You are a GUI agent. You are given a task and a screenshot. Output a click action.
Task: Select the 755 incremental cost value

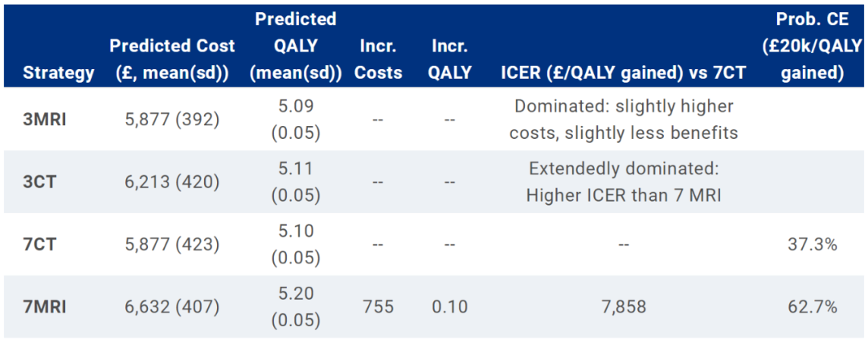(x=378, y=306)
